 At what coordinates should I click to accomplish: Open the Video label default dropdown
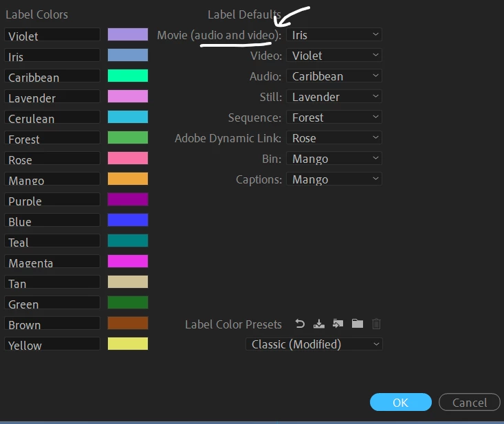334,55
